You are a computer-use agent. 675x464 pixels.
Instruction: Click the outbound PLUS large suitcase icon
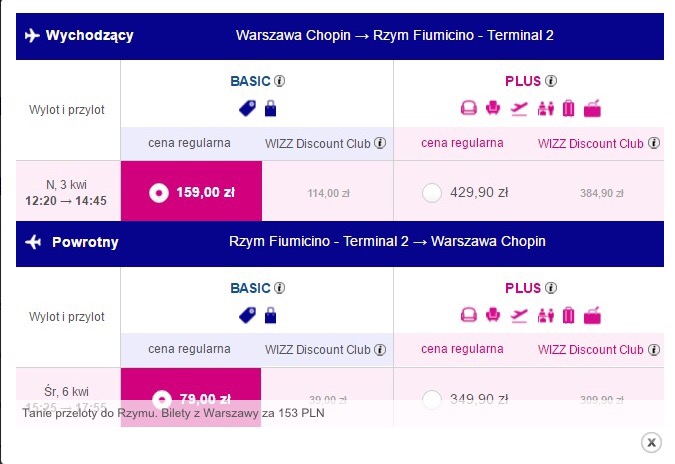coord(569,108)
